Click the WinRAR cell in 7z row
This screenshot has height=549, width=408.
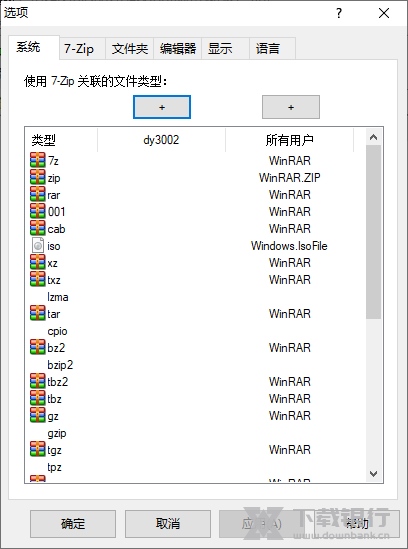coord(290,160)
